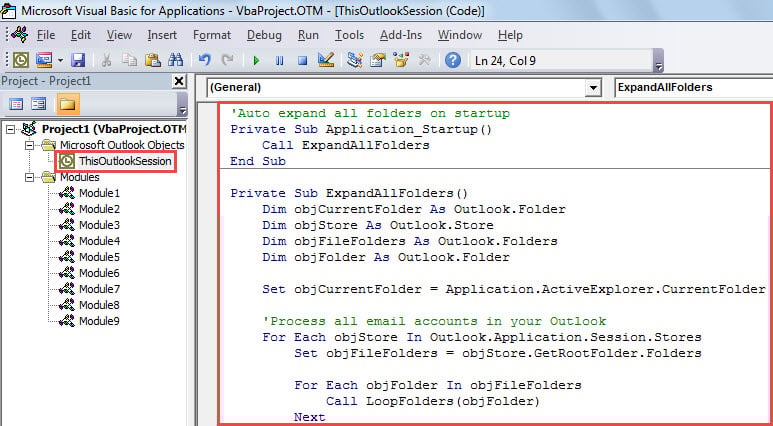Click 'Private Sub Application_Startup()' line
773x426 pixels.
(361, 129)
